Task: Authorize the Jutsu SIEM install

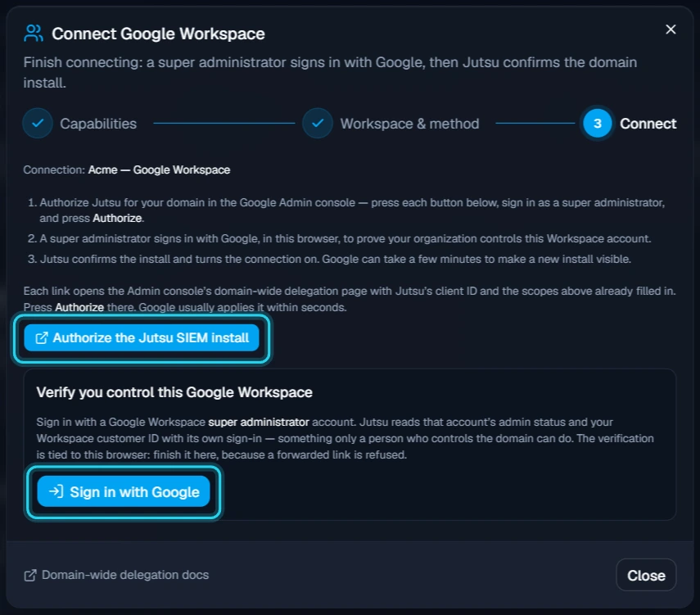Action: [142, 337]
